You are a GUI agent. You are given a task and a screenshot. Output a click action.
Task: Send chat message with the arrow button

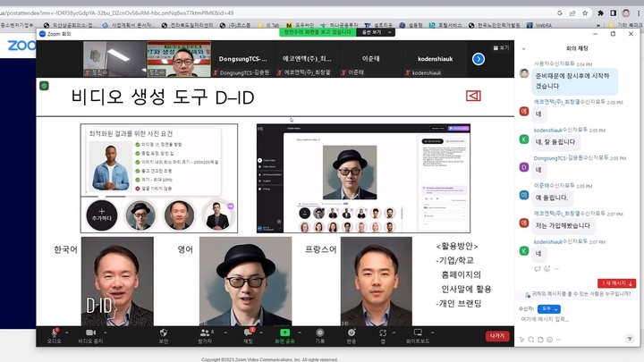coord(629,339)
